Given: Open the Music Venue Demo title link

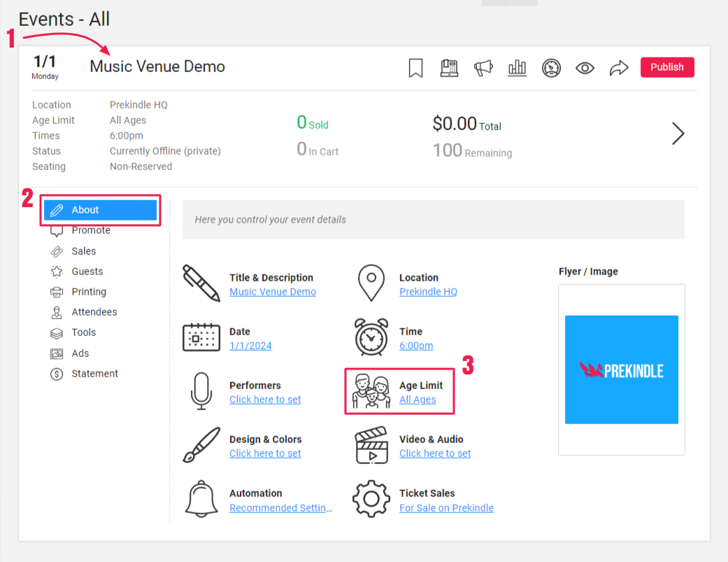Looking at the screenshot, I should coord(273,292).
